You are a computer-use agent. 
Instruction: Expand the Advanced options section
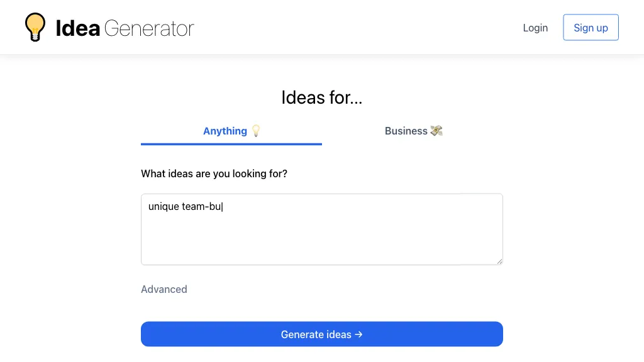coord(164,289)
